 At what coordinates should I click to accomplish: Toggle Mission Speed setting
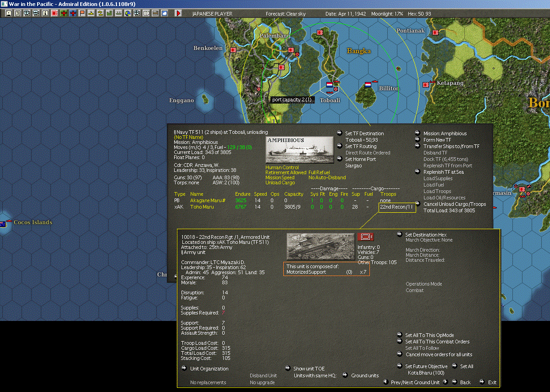[280, 177]
